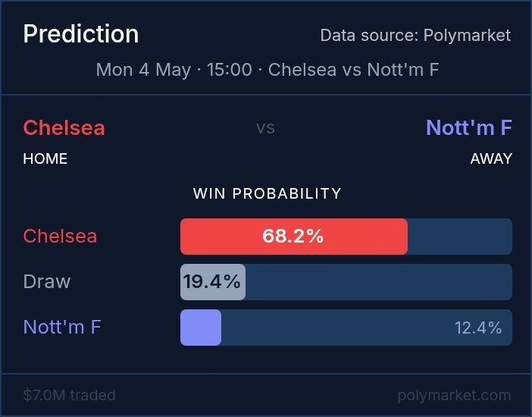
Task: Click the $7.0M traded footer text
Action: (69, 395)
